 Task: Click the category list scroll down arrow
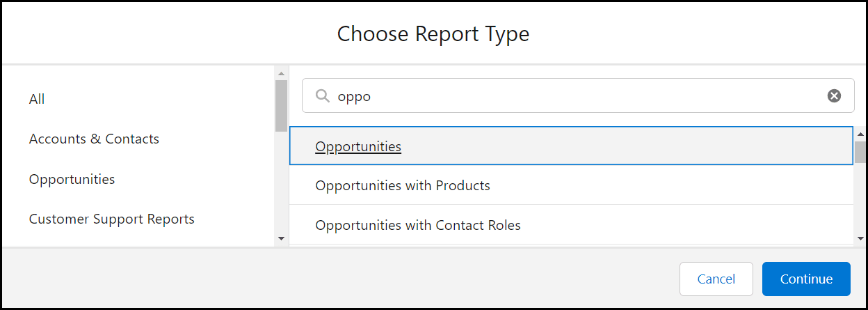(x=281, y=238)
